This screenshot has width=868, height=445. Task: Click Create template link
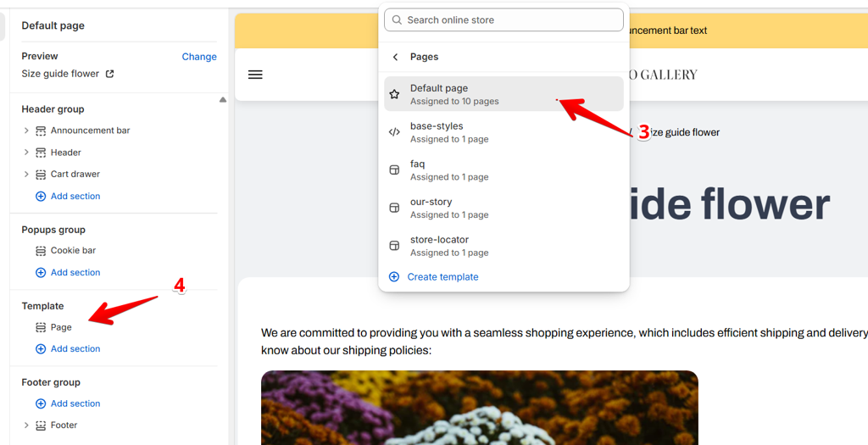pos(442,276)
